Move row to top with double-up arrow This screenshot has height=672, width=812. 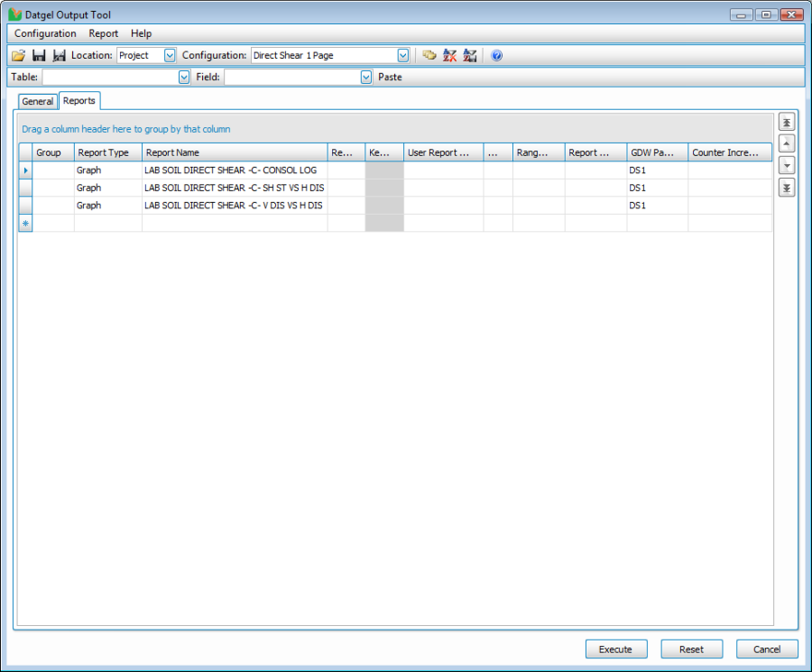click(x=787, y=123)
